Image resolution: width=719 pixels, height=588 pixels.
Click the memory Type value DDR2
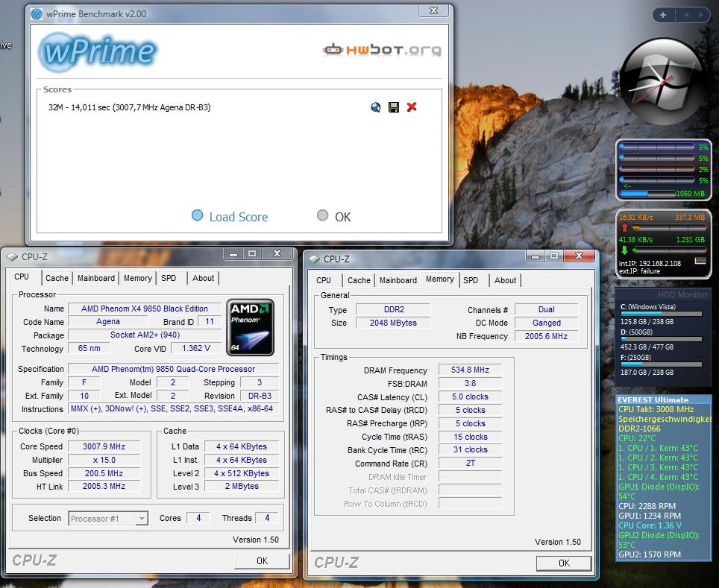pos(393,310)
